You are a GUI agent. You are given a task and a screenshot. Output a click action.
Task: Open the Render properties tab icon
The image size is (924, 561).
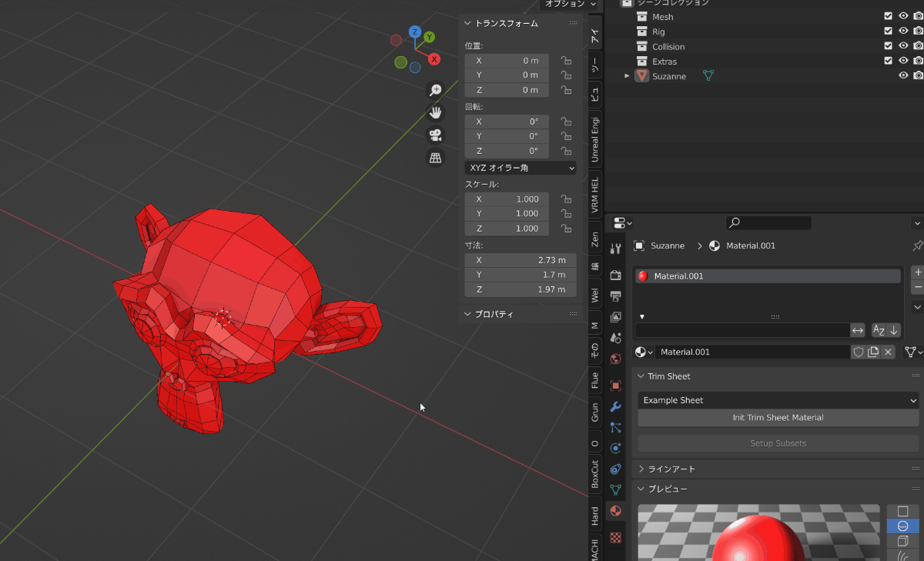tap(615, 275)
